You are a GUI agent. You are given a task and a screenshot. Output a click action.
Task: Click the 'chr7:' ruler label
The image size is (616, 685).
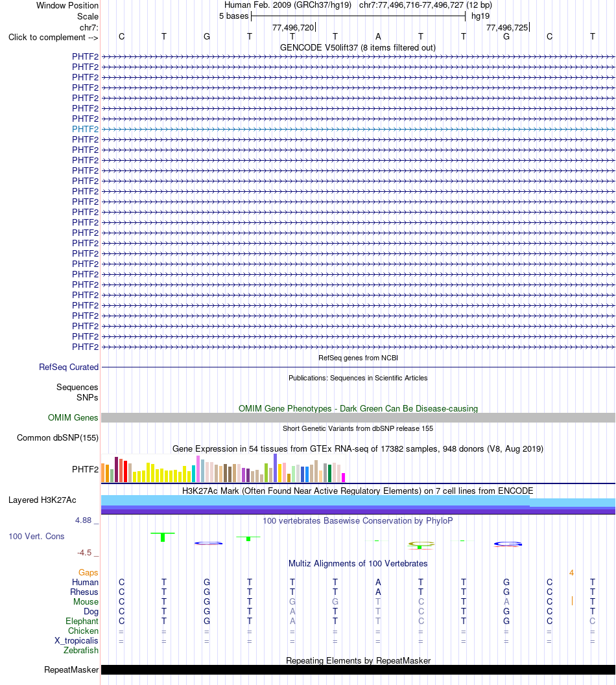tap(89, 27)
